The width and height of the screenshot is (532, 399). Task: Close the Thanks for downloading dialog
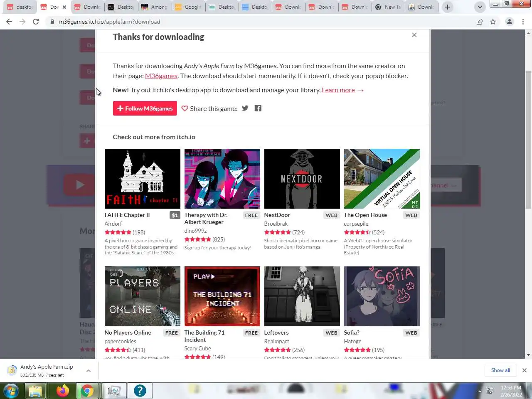click(414, 35)
